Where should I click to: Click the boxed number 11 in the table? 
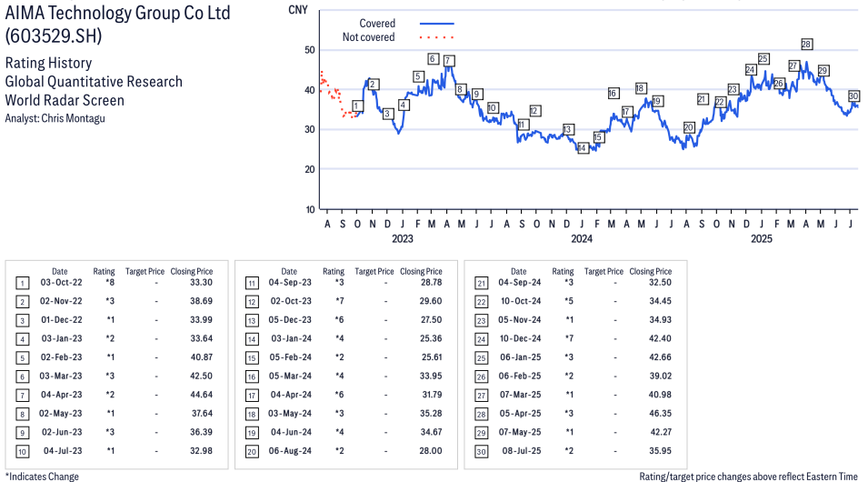(x=252, y=284)
